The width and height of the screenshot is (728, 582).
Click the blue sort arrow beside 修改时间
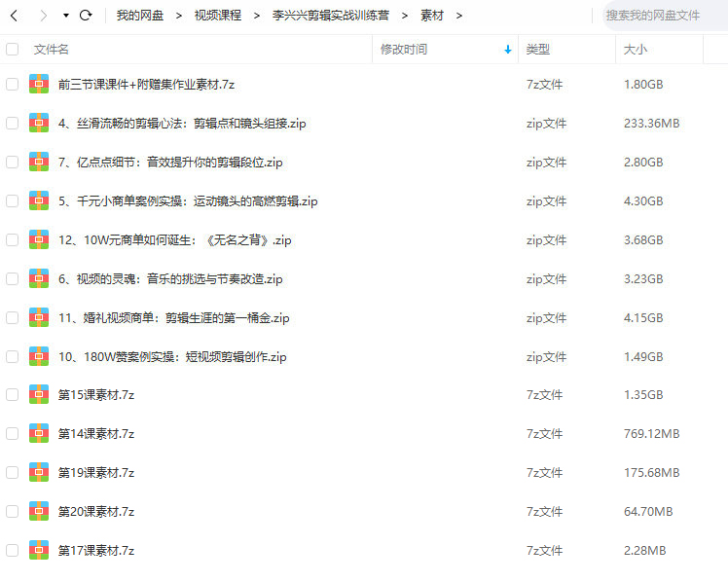[x=508, y=50]
